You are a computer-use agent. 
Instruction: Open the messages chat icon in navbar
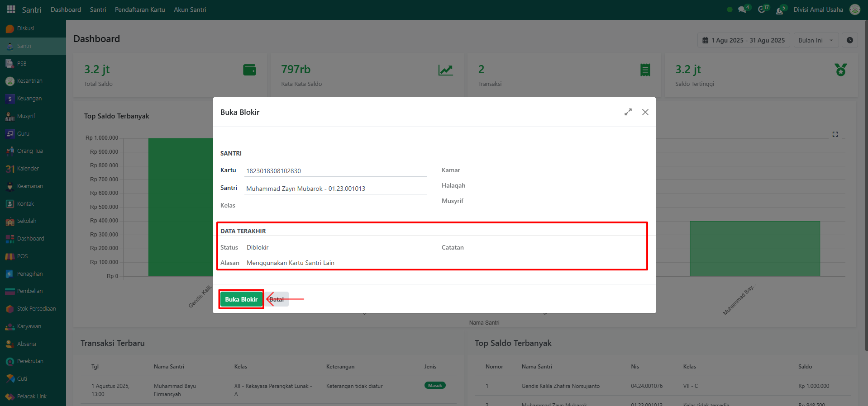click(742, 9)
